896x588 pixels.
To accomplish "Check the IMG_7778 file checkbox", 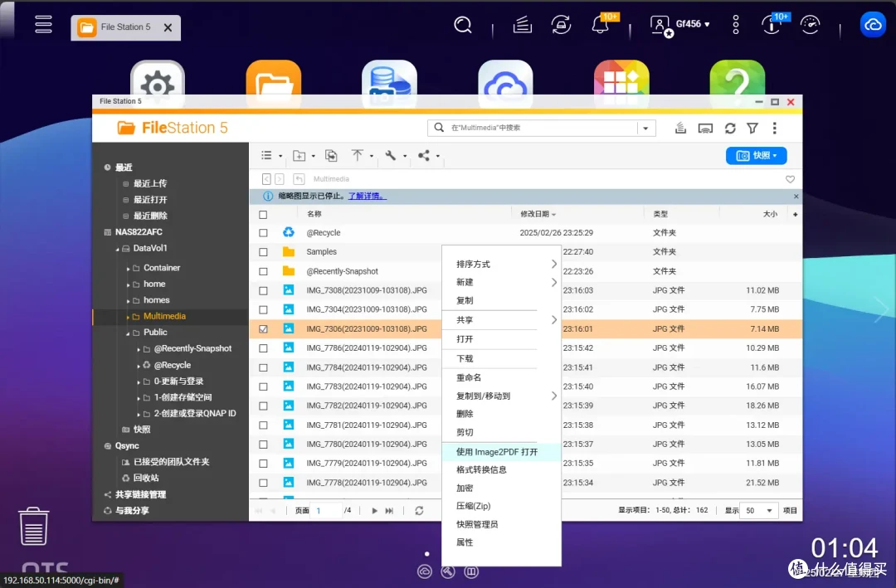I will point(263,483).
